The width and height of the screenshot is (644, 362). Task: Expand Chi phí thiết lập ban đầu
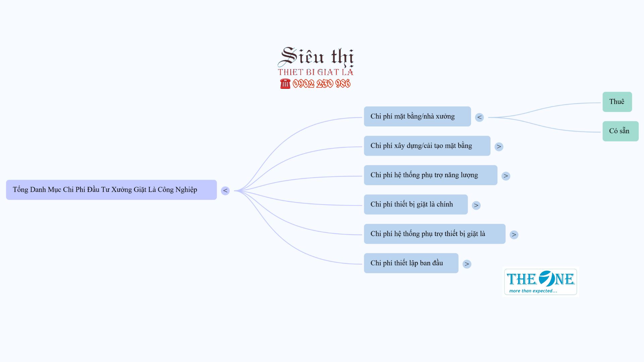tap(467, 264)
